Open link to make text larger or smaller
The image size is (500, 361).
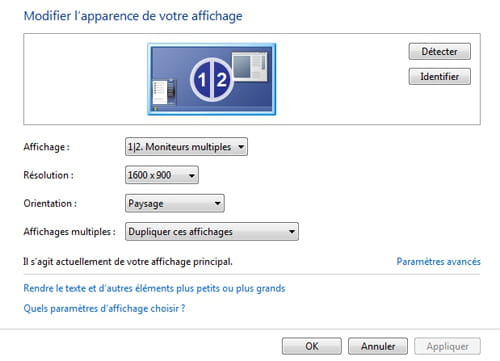tap(154, 288)
